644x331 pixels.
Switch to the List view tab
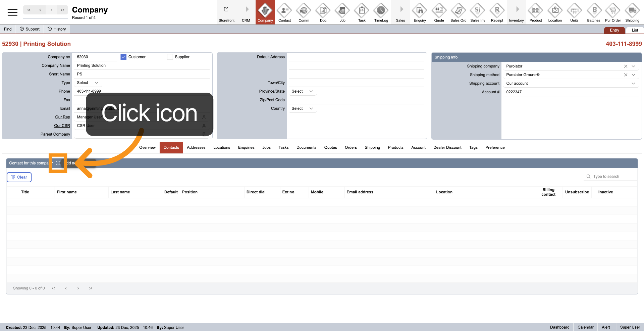pos(635,30)
